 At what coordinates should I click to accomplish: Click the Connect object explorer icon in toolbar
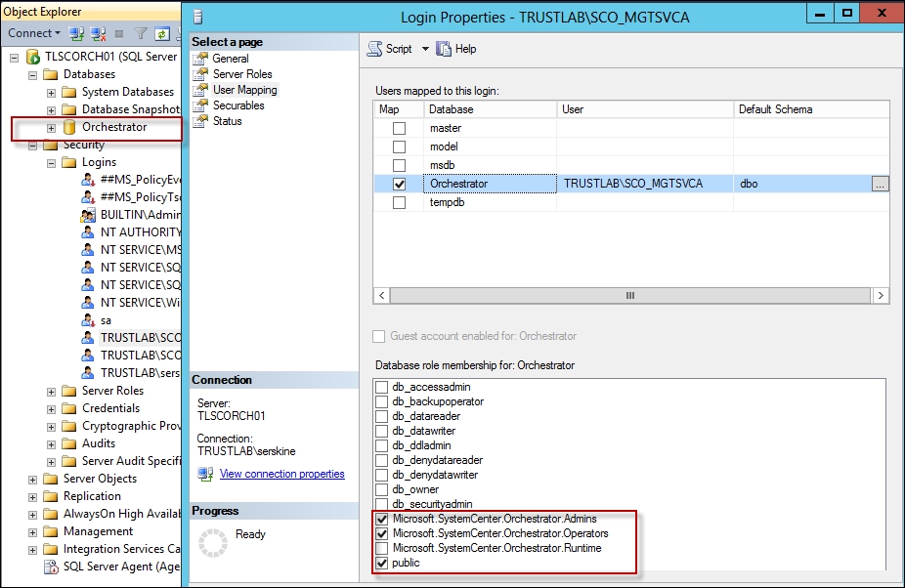[76, 33]
